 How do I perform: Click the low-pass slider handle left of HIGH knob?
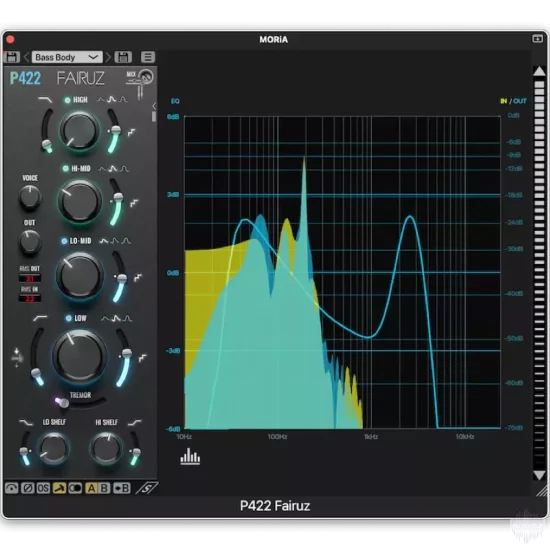tap(46, 144)
